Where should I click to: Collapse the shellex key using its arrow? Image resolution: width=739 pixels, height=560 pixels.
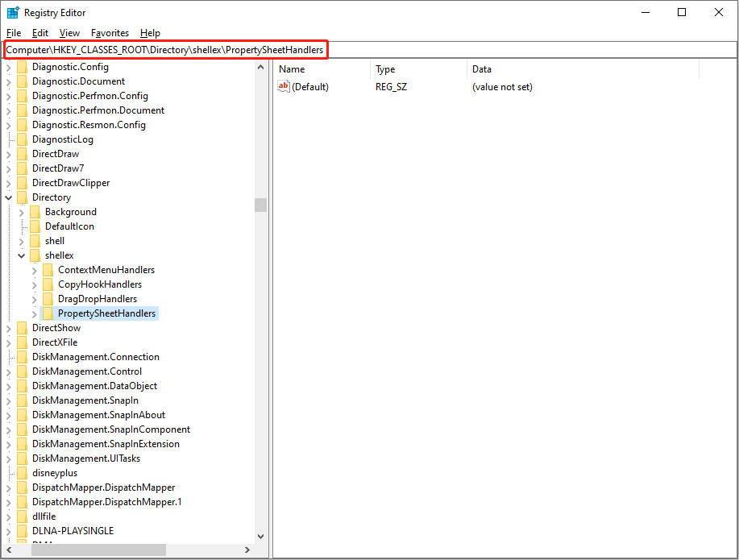point(21,255)
